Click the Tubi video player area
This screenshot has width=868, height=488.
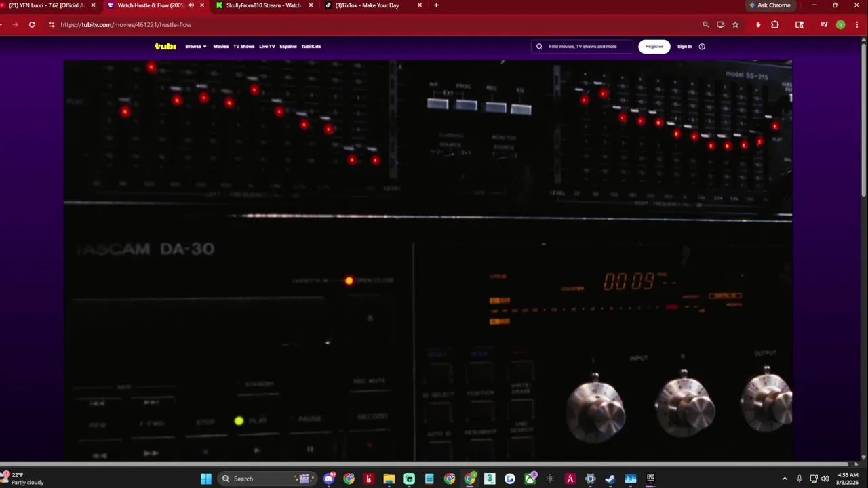click(428, 260)
